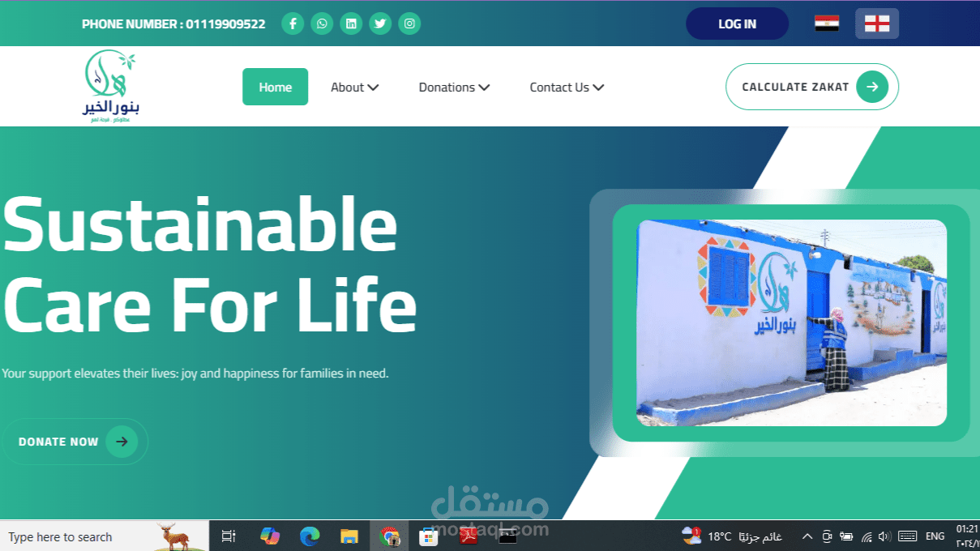Open the weather widget showing 18°C
The image size is (980, 551).
click(733, 536)
